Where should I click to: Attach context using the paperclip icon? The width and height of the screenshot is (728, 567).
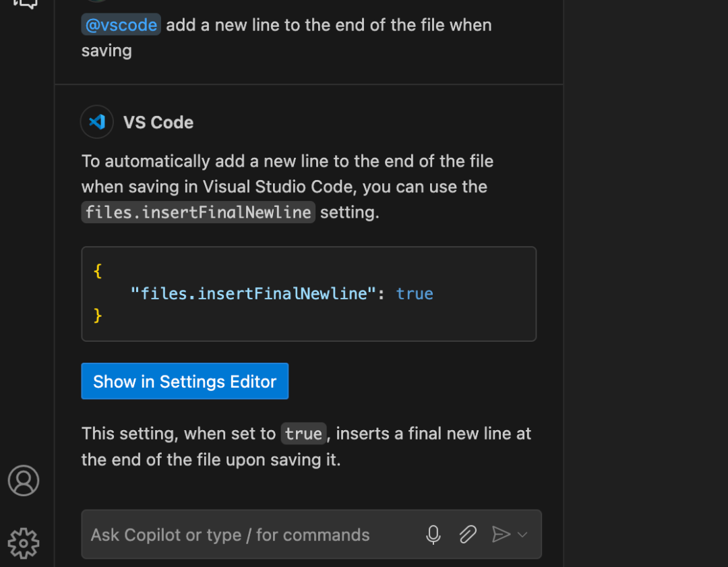click(467, 535)
